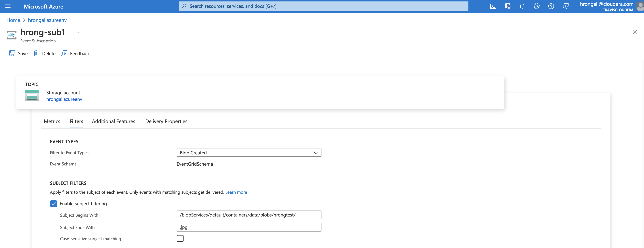The width and height of the screenshot is (644, 248).
Task: Expand the Blob Created event type list
Action: (315, 152)
